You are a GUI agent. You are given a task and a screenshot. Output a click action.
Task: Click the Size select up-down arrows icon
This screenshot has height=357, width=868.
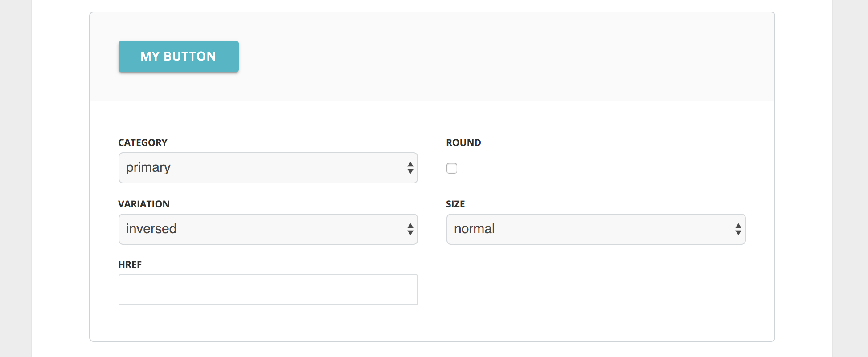pyautogui.click(x=738, y=229)
